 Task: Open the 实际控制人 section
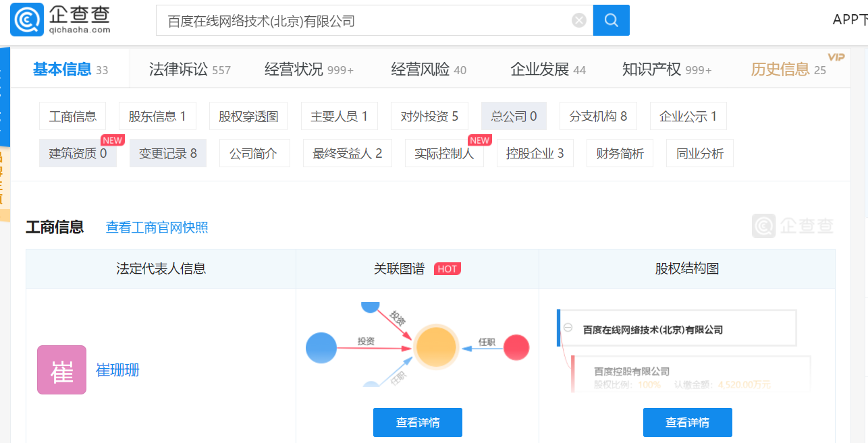[x=444, y=153]
